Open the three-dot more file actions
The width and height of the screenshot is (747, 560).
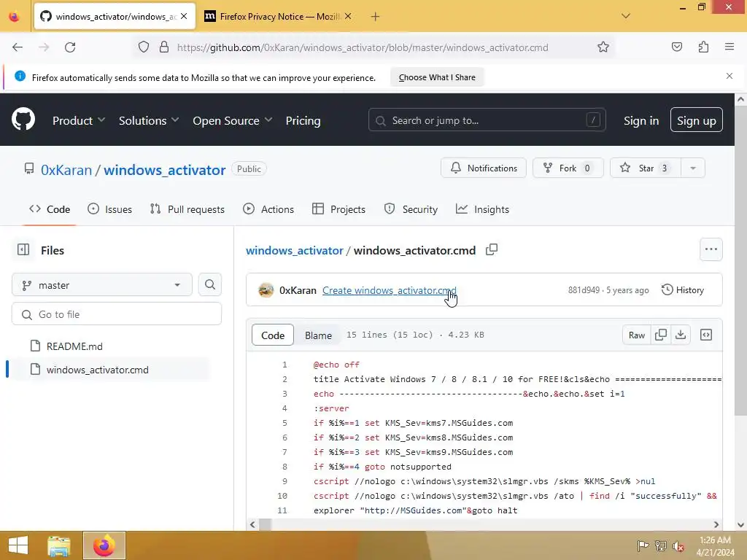[x=711, y=249]
